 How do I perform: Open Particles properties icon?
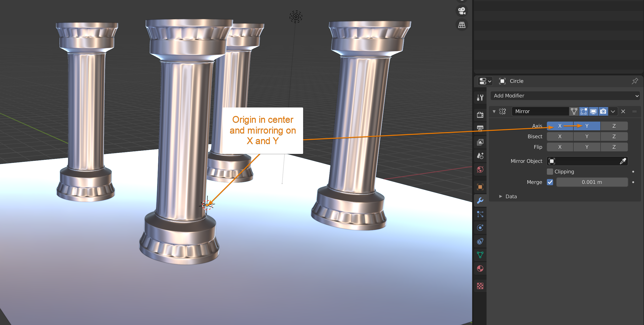coord(480,214)
